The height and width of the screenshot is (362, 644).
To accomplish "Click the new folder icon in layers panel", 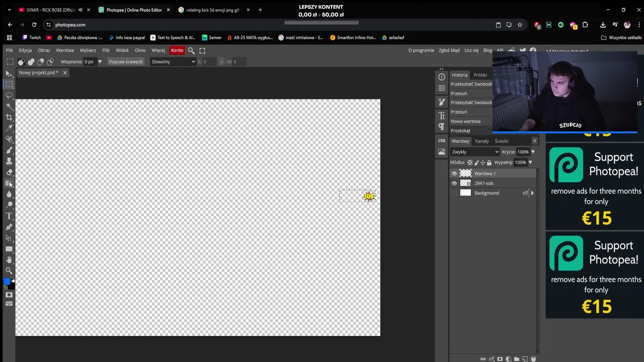I will pyautogui.click(x=517, y=359).
